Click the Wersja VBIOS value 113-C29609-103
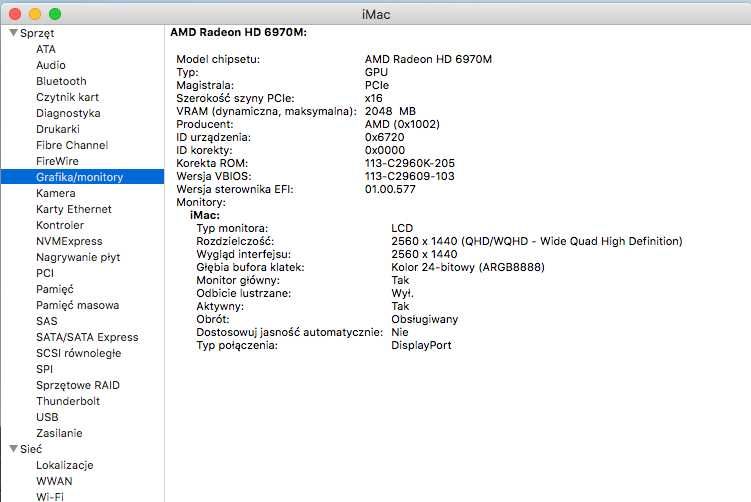 410,176
